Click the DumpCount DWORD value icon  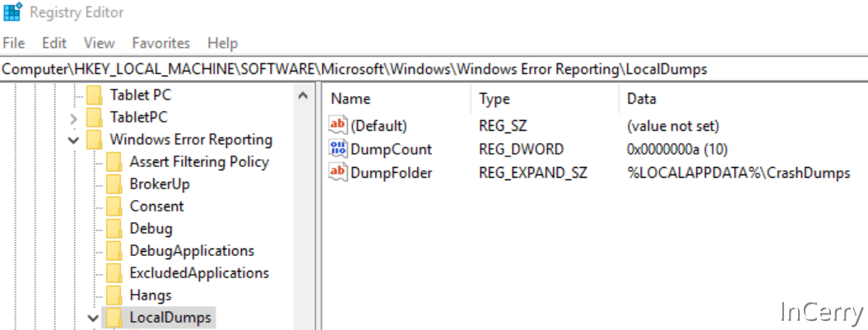(x=338, y=149)
